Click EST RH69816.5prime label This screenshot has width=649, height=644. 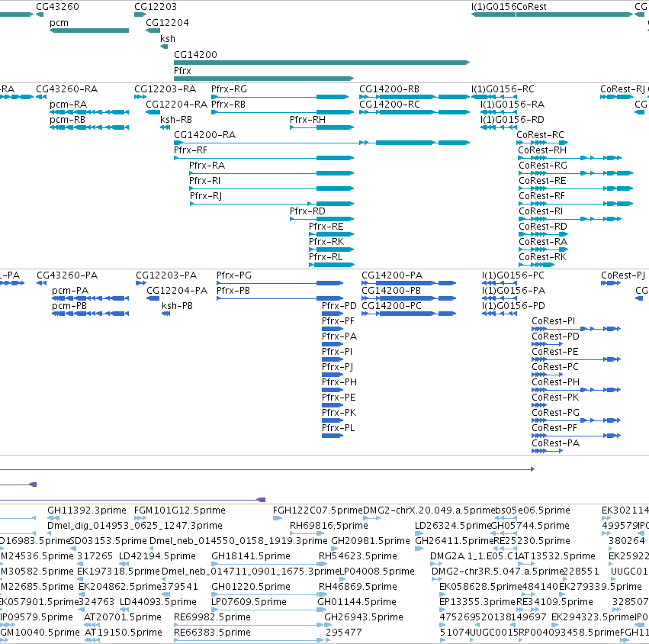coord(329,526)
